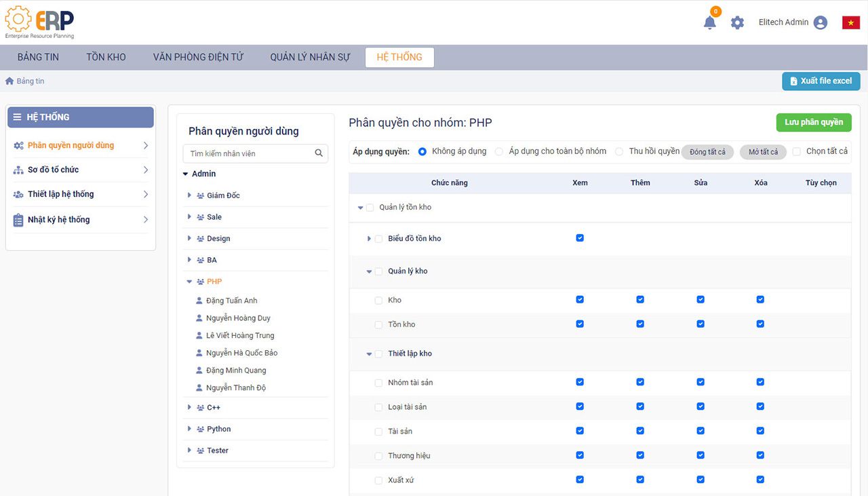
Task: Click the person icon beside Đặng Tuấn Anh
Action: (199, 301)
